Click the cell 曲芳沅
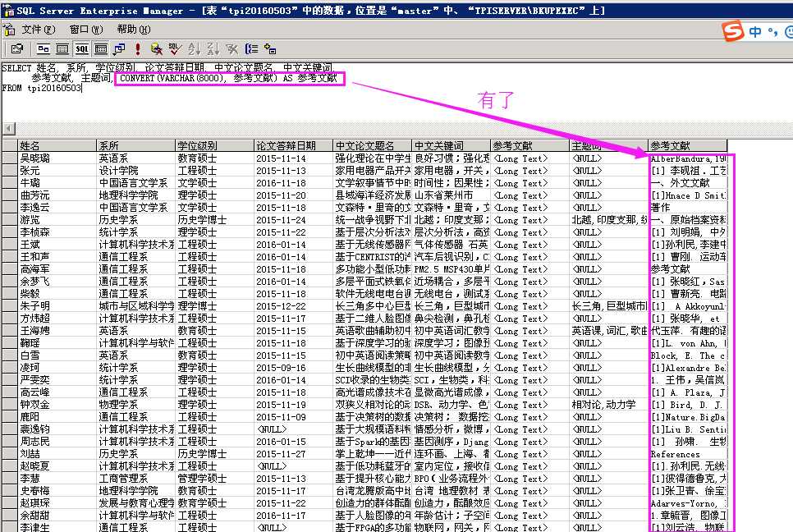 pyautogui.click(x=57, y=195)
